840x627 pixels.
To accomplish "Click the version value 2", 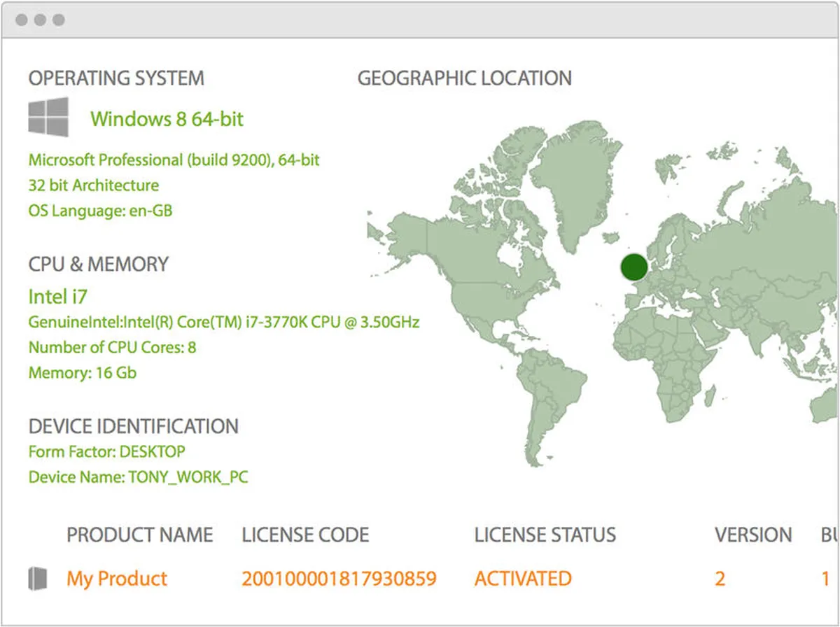I will 720,579.
